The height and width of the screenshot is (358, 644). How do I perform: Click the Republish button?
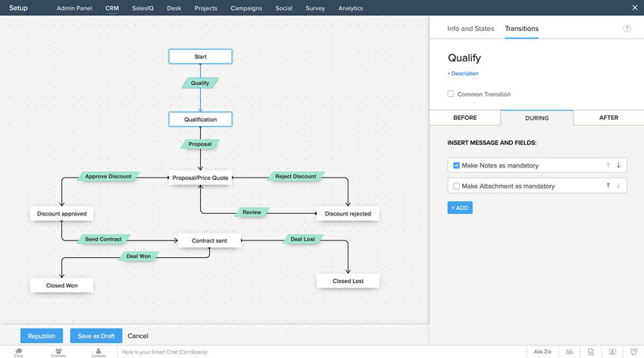pyautogui.click(x=42, y=336)
